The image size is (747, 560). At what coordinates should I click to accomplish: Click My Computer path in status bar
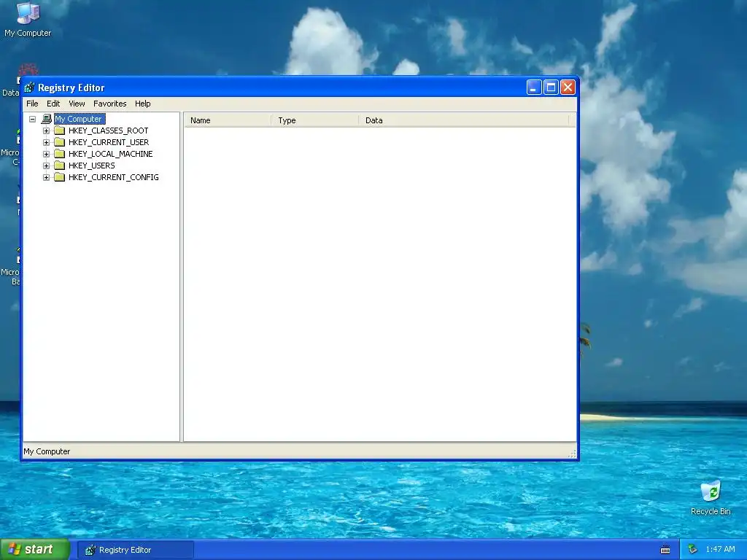pos(47,451)
